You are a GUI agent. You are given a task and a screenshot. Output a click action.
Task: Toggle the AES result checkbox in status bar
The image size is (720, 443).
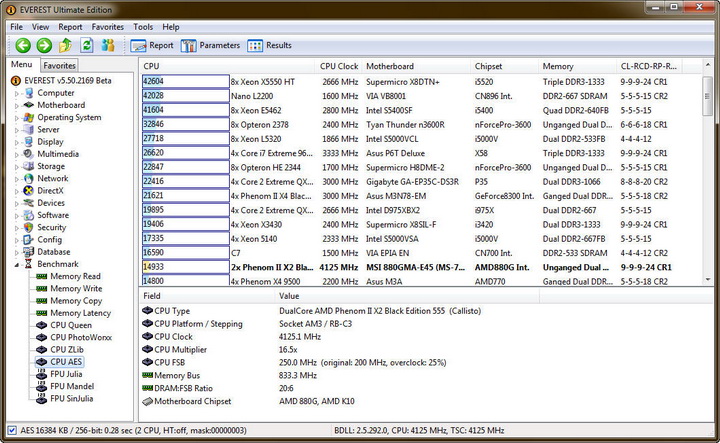pos(12,431)
